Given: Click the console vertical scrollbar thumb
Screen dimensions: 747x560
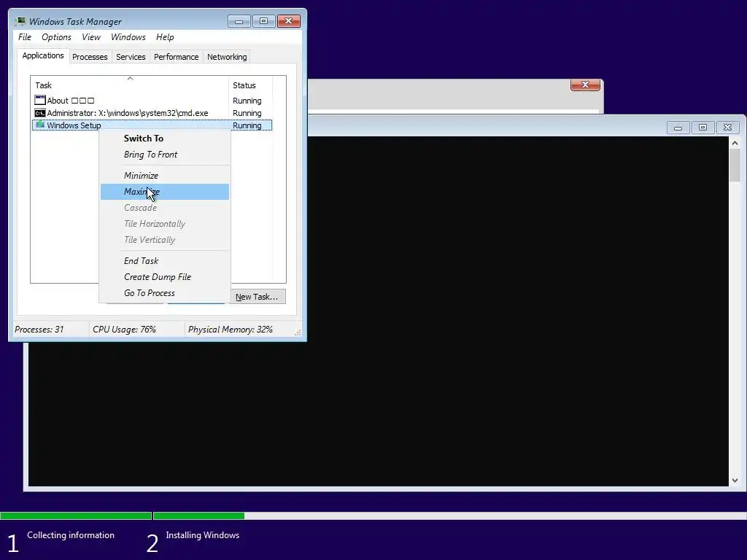Looking at the screenshot, I should pos(735,166).
